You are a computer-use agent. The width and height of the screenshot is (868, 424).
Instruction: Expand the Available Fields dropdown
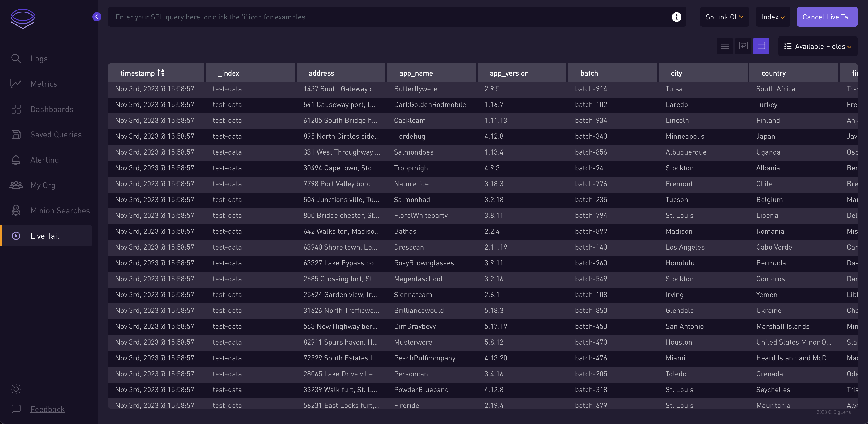pyautogui.click(x=818, y=46)
